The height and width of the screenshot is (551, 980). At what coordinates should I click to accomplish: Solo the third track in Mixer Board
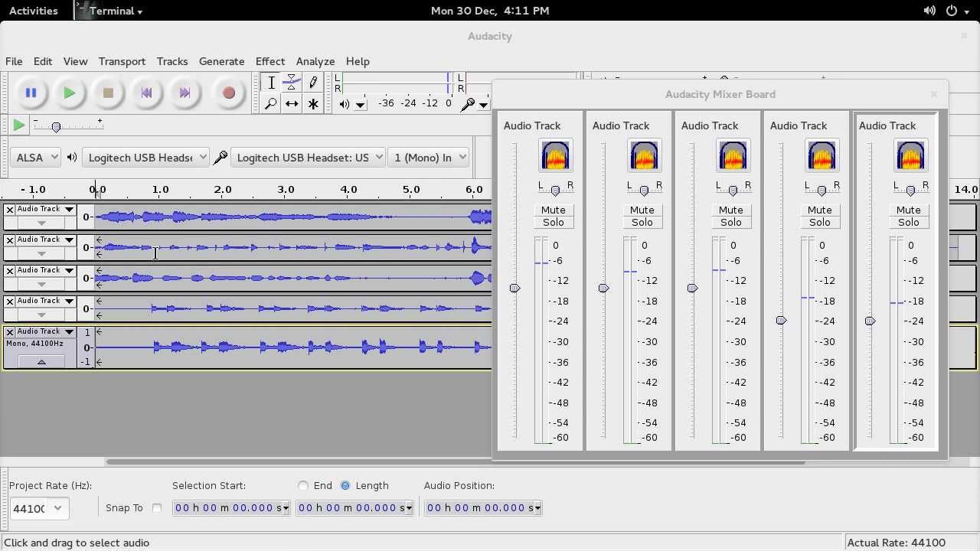(x=731, y=222)
